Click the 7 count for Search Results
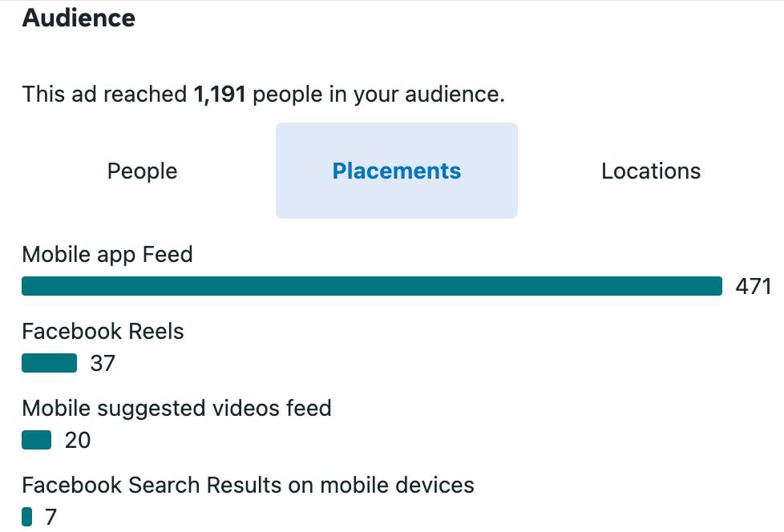The width and height of the screenshot is (784, 532). coord(51,518)
